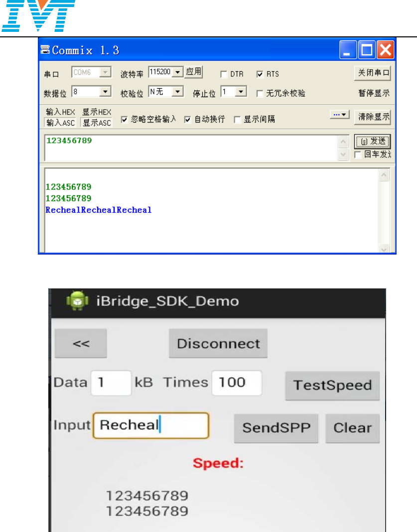Screen dimensions: 417x532
Task: Click the receive area scroll up arrow
Action: click(x=384, y=175)
